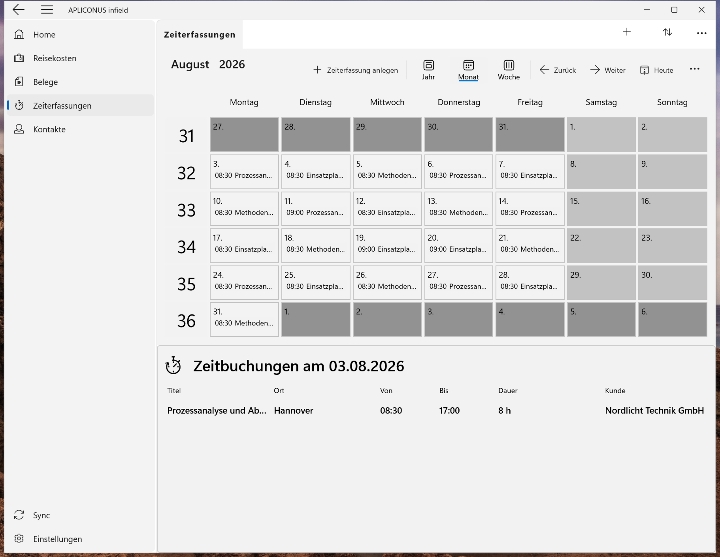Select Saturday August 15 cell

tap(601, 208)
